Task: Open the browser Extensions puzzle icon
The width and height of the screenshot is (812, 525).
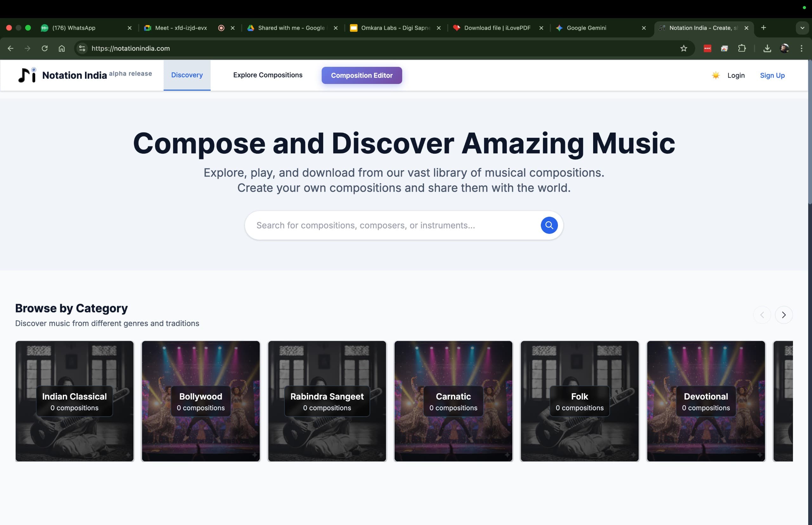Action: tap(742, 48)
